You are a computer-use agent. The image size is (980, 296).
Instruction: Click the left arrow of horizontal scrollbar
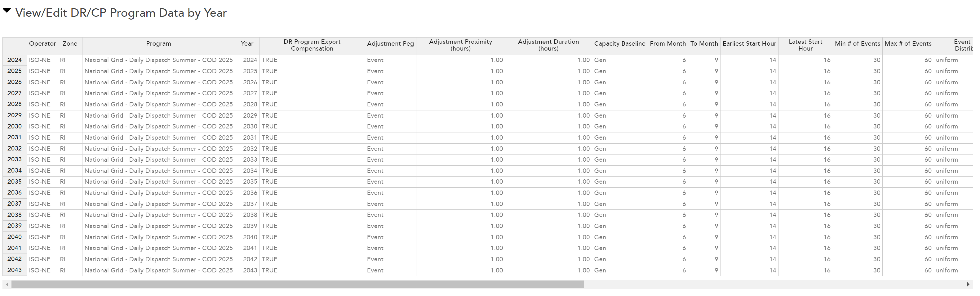pos(7,285)
